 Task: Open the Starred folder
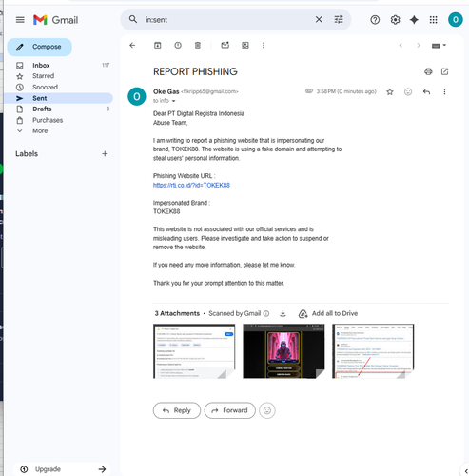coord(59,76)
